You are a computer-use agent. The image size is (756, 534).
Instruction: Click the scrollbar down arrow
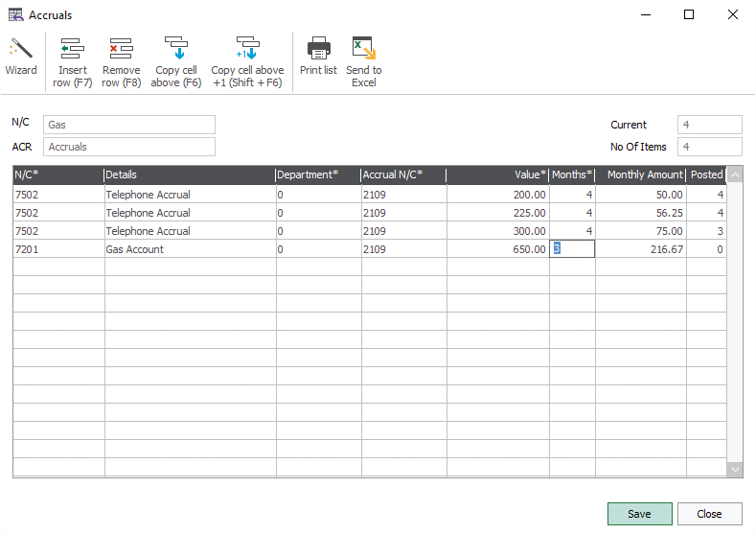735,469
